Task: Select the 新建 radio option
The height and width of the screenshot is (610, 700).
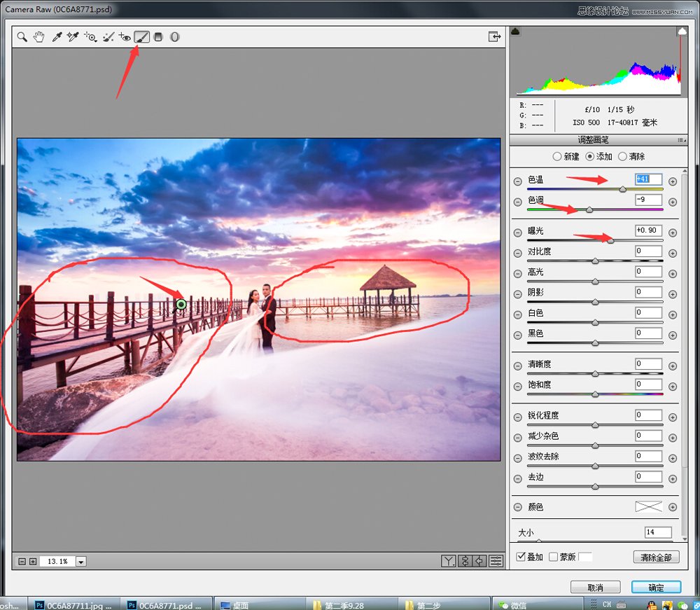Action: coord(556,157)
